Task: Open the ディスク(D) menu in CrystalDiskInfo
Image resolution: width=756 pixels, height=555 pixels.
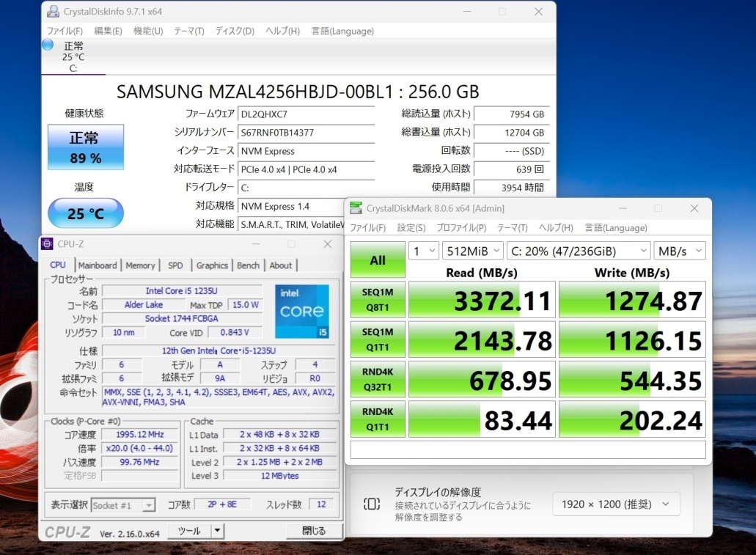Action: [x=235, y=31]
